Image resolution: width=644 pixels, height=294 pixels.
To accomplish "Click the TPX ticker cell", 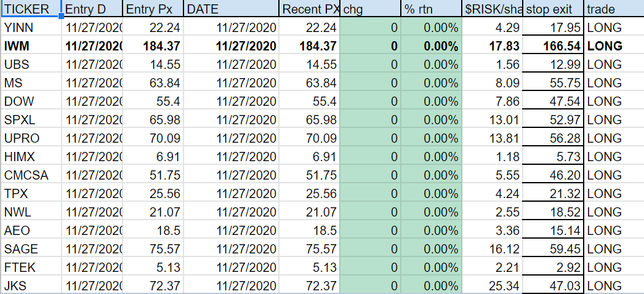I will pyautogui.click(x=31, y=194).
